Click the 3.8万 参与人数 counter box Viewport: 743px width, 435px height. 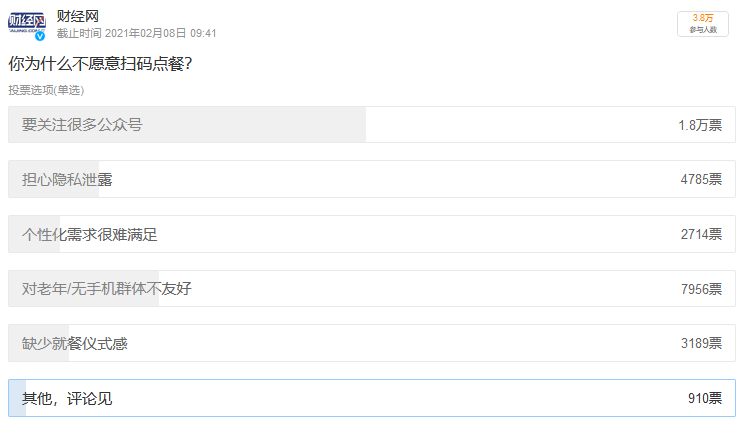(703, 24)
